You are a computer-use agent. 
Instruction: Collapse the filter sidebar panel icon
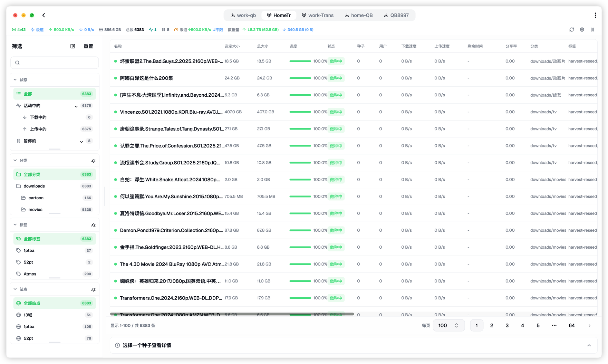[73, 46]
